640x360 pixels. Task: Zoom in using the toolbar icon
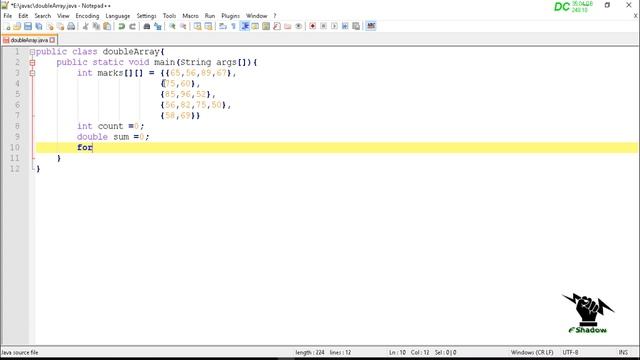click(172, 26)
